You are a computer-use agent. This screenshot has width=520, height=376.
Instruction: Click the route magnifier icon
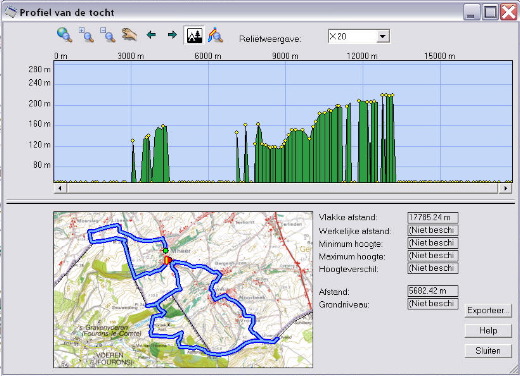point(215,35)
